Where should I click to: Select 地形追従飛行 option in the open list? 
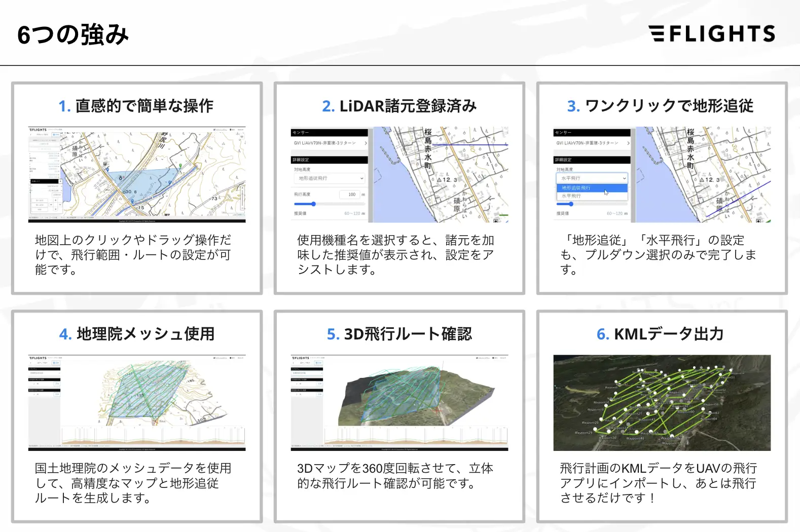592,188
